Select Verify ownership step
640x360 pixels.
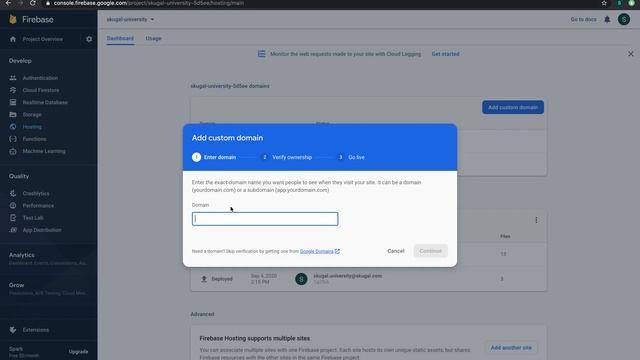click(x=287, y=157)
